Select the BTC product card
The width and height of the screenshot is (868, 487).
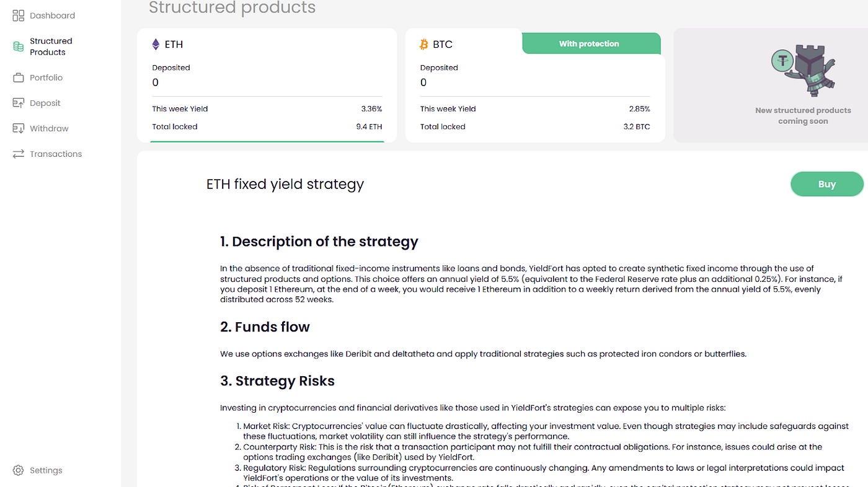(x=535, y=85)
